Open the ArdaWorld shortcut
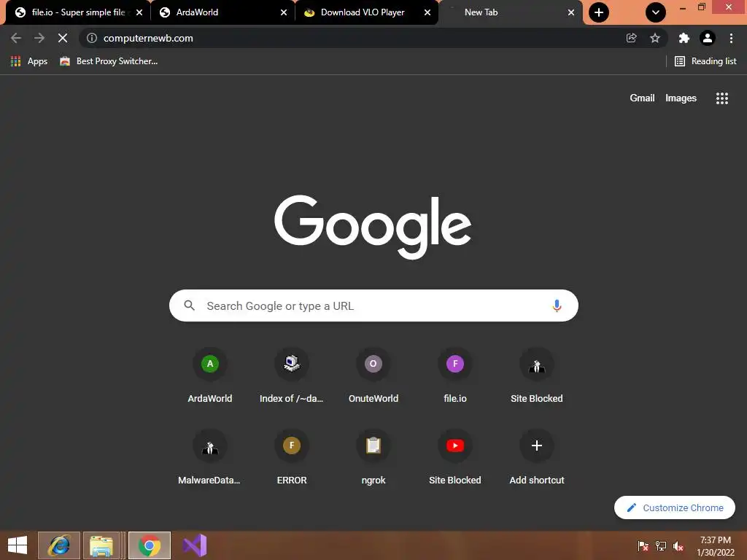This screenshot has height=560, width=747. pyautogui.click(x=209, y=376)
